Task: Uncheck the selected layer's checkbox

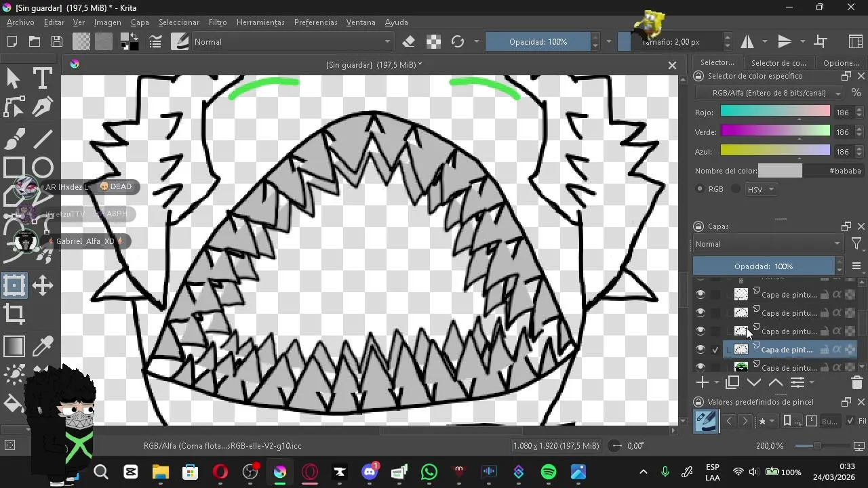Action: [715, 349]
